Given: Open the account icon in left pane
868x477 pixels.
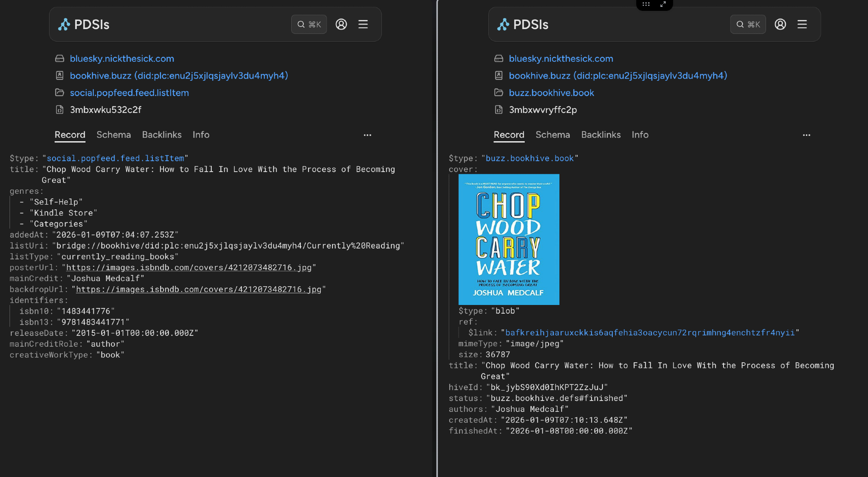Looking at the screenshot, I should [x=341, y=24].
